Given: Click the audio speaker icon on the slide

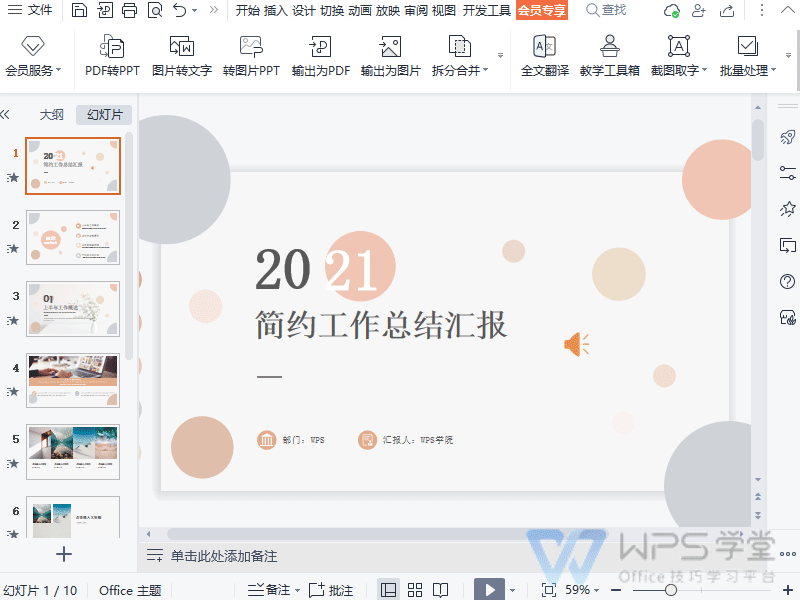Looking at the screenshot, I should pos(577,343).
